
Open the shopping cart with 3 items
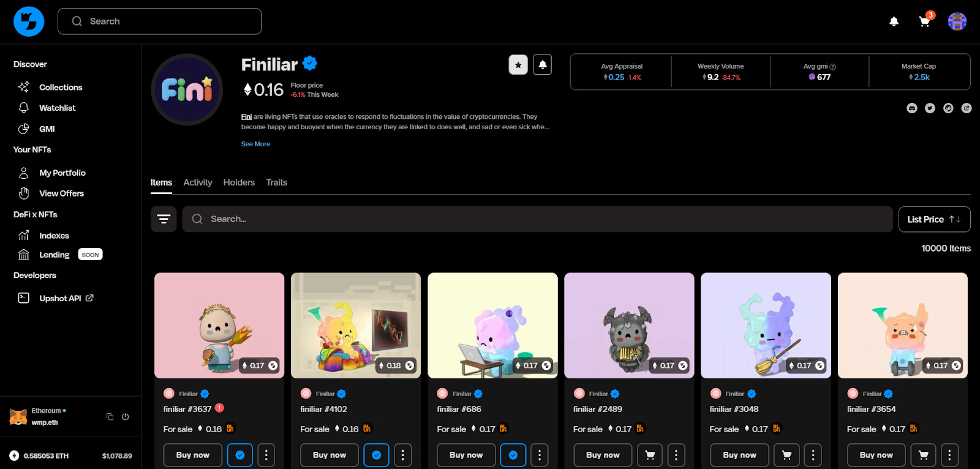point(925,21)
